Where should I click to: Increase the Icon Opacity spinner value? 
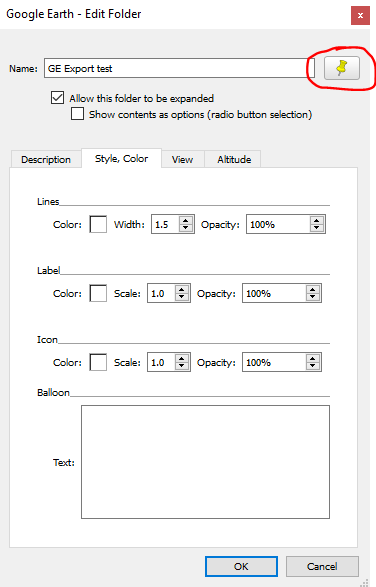(x=313, y=358)
